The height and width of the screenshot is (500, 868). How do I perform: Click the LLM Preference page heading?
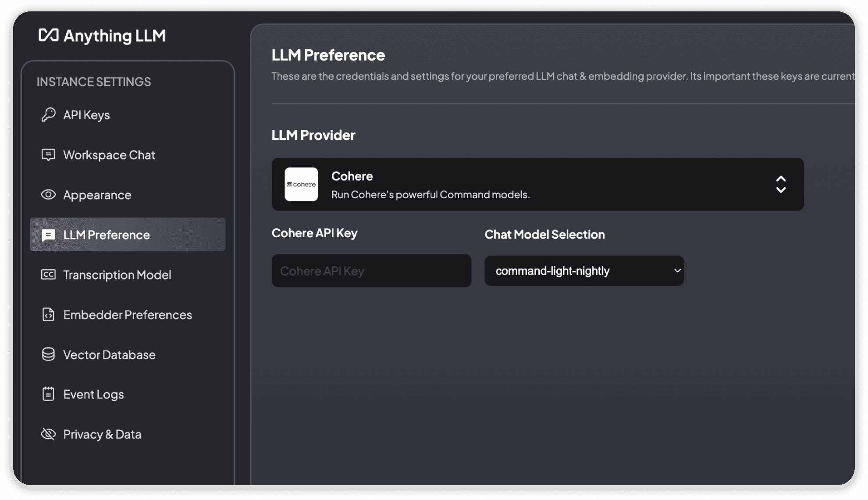[328, 55]
